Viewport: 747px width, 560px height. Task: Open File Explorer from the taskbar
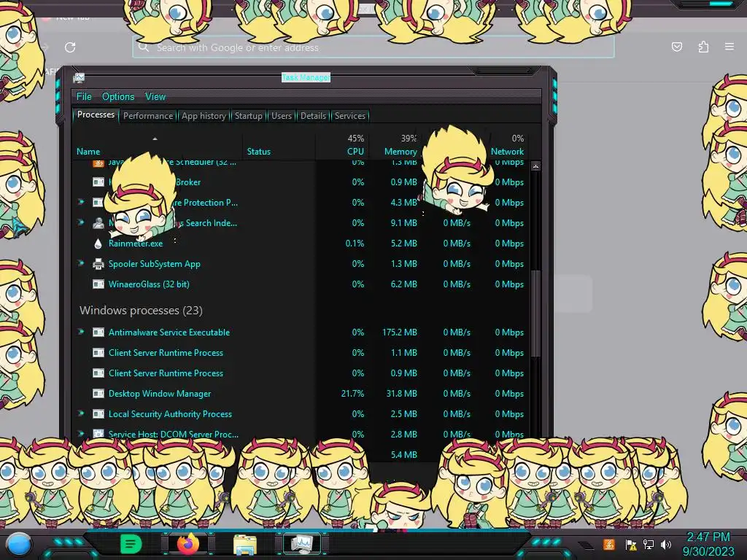tap(245, 544)
